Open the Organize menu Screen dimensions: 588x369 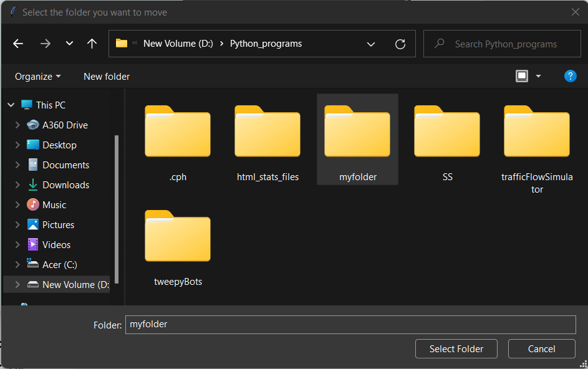tap(36, 76)
